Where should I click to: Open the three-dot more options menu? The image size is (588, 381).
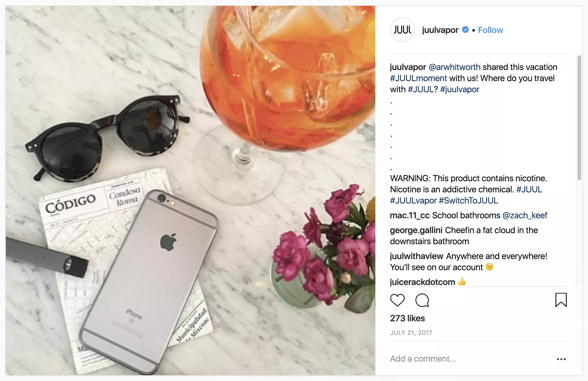click(561, 359)
